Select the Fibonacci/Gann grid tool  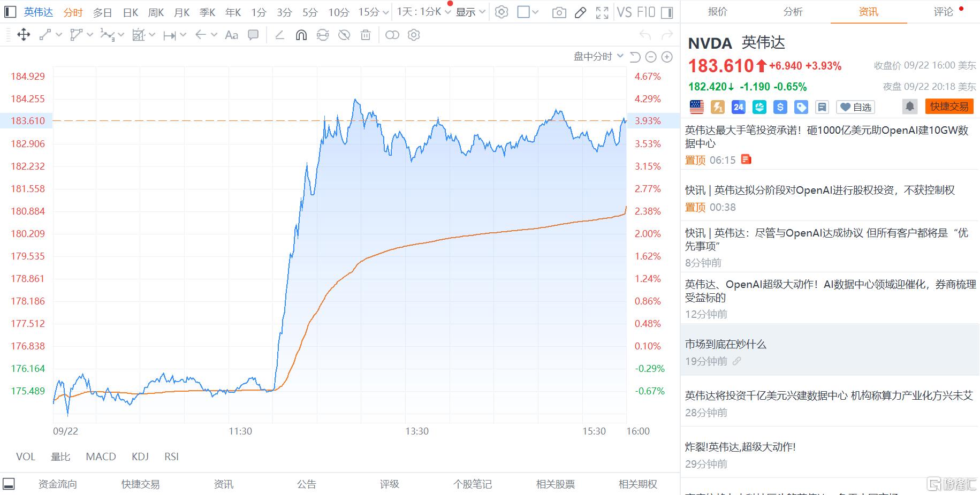tap(139, 35)
